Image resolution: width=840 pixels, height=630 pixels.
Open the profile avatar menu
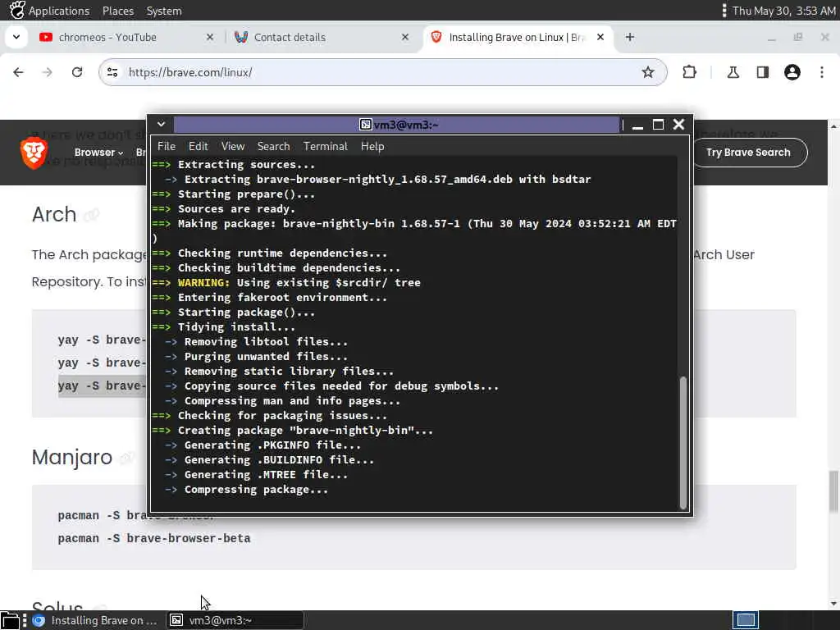(792, 72)
